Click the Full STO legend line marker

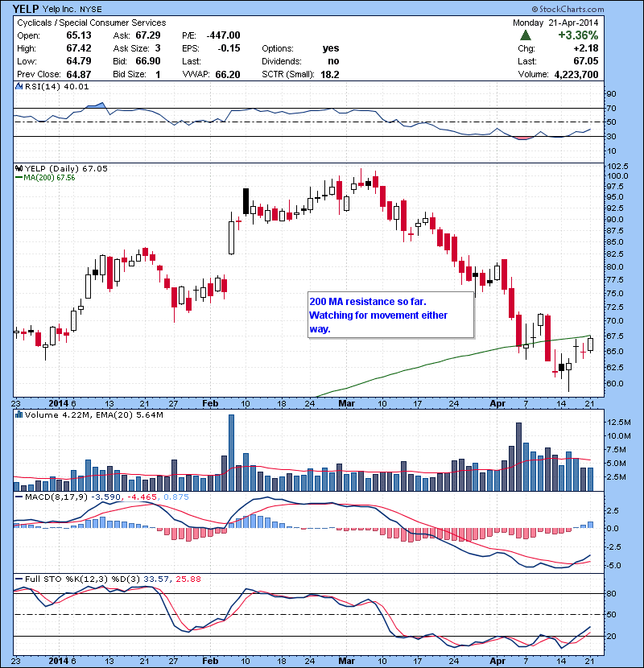[x=19, y=579]
